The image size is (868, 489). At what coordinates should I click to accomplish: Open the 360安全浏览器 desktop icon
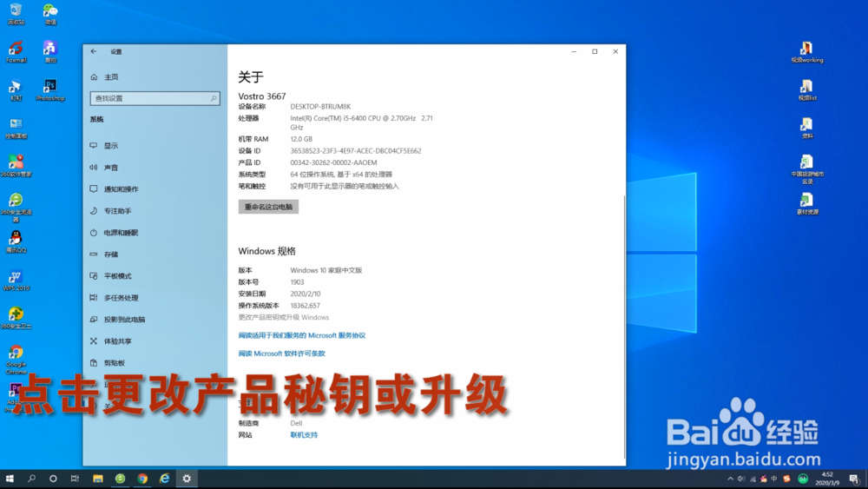16,207
